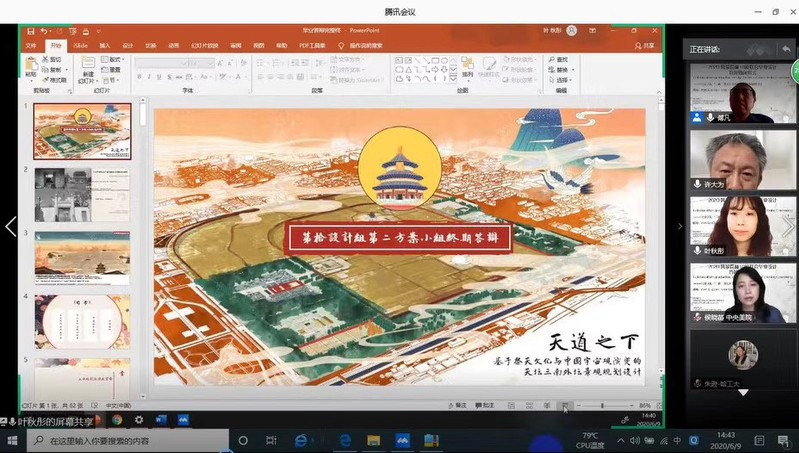Click the Paste clipboard icon in ribbon
799x453 pixels.
point(31,64)
